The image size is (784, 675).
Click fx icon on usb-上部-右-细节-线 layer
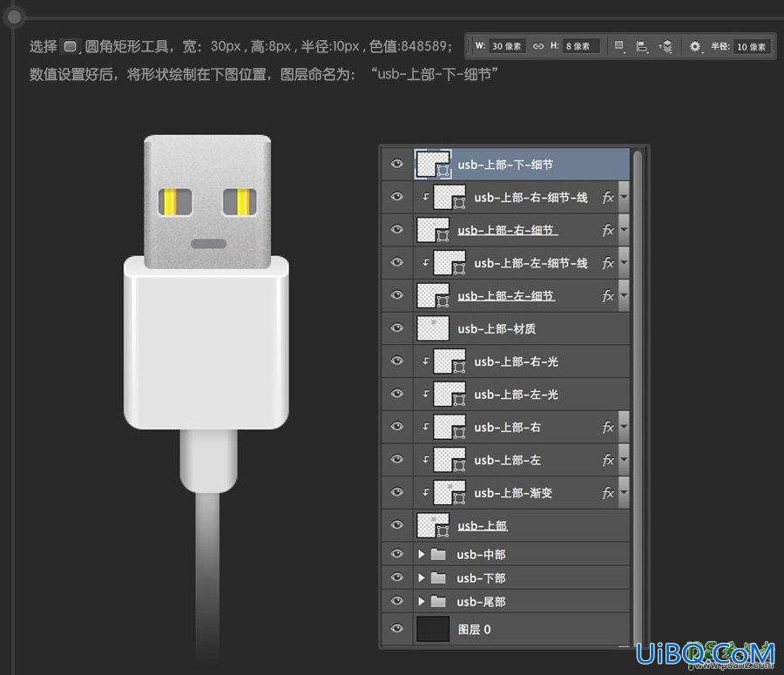[x=608, y=198]
